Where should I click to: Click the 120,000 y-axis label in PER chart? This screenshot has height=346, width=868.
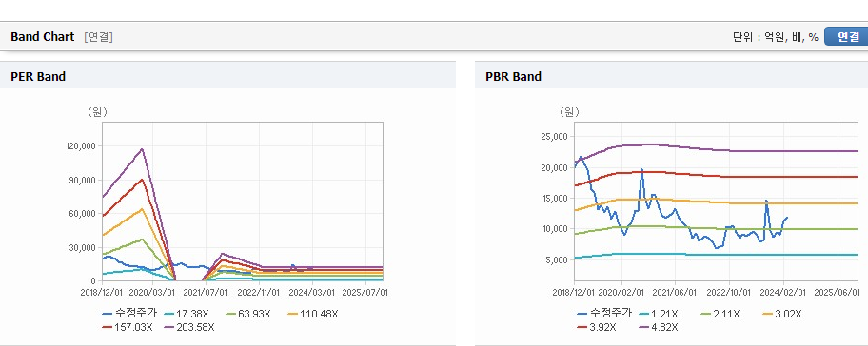pyautogui.click(x=81, y=146)
